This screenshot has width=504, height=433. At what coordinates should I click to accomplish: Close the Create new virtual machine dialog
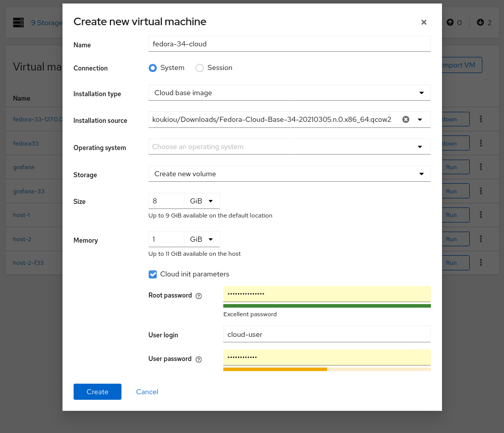[424, 22]
